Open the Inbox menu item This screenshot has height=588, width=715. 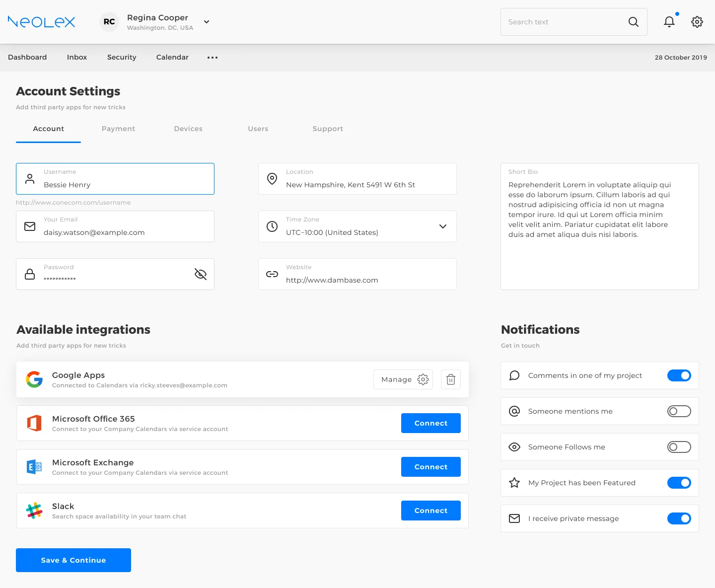tap(77, 57)
